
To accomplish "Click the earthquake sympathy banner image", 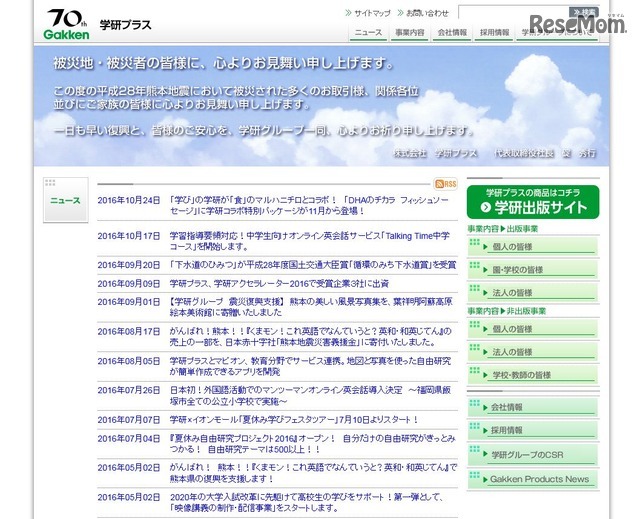I will pyautogui.click(x=322, y=106).
